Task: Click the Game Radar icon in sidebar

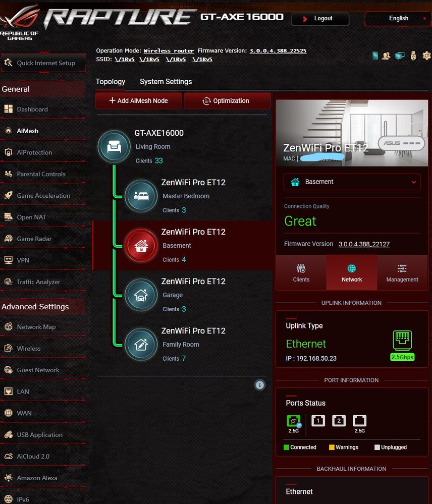Action: [x=9, y=239]
